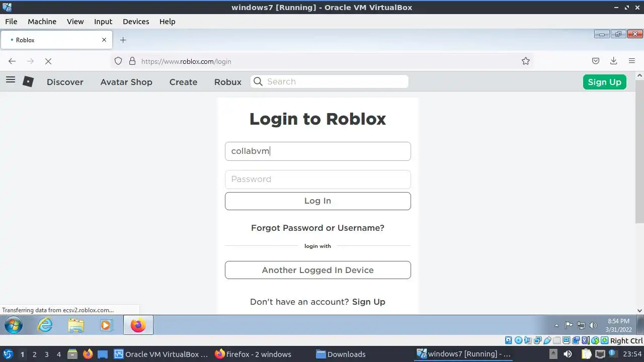Go to the Avatar Shop
Screen dimensions: 644x362
coord(126,82)
